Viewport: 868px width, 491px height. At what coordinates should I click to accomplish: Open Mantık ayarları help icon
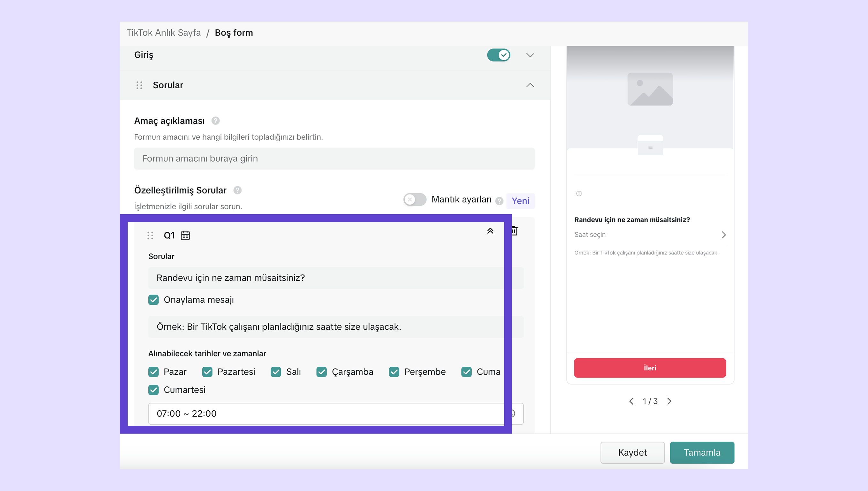point(499,201)
